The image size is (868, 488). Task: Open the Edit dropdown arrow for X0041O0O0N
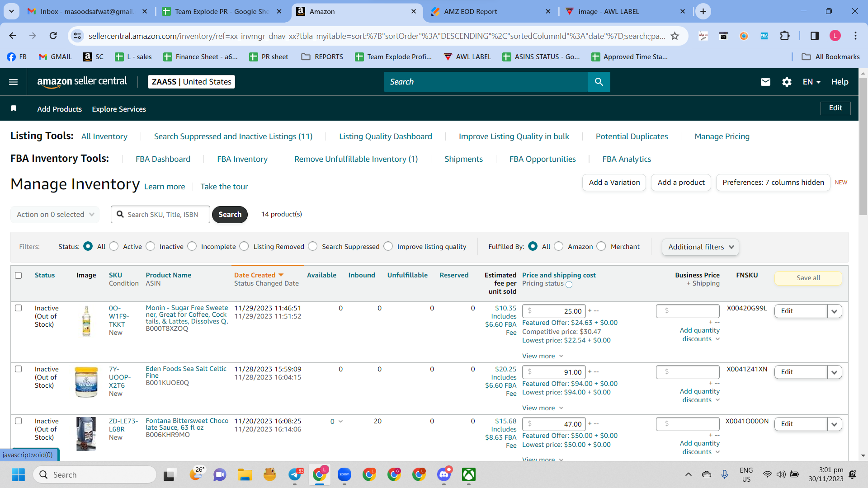click(835, 424)
